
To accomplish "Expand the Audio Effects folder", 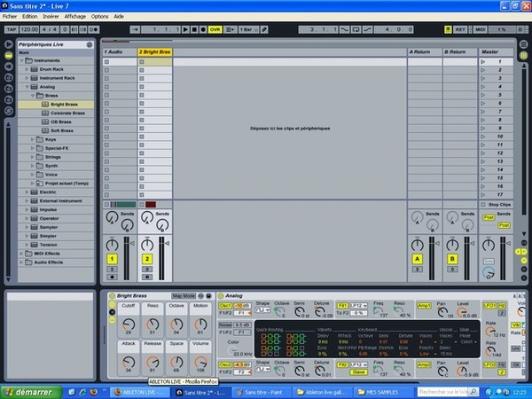I will pos(21,262).
